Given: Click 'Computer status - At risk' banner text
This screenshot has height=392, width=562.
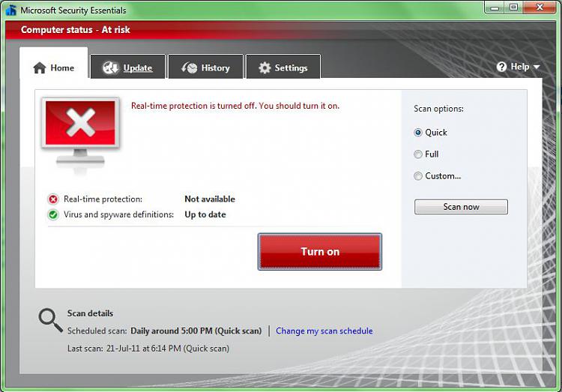Looking at the screenshot, I should click(x=75, y=30).
